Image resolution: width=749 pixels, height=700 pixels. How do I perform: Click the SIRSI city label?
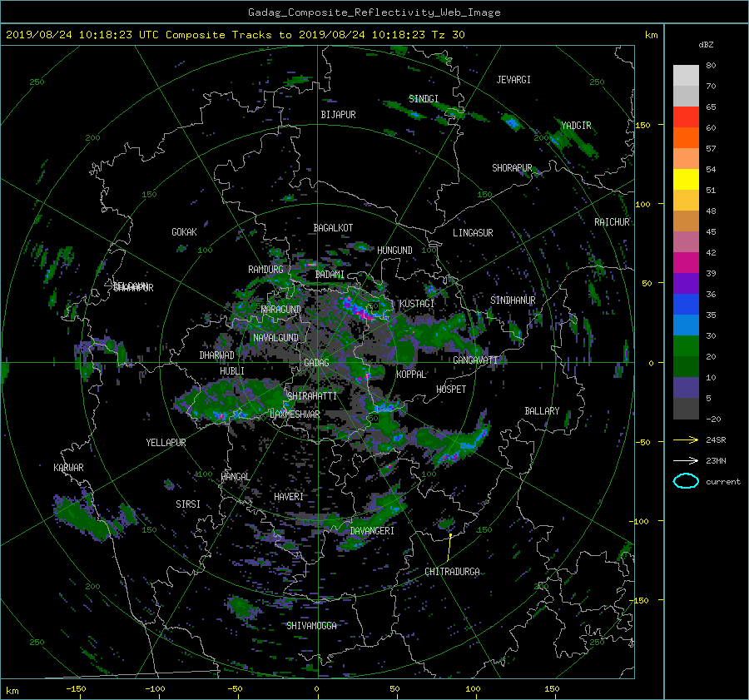188,504
